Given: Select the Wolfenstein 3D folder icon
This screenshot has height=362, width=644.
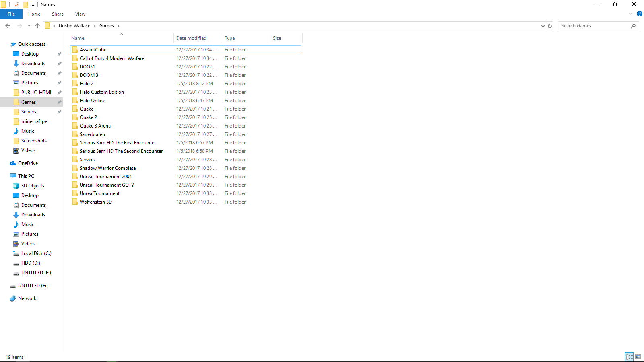Looking at the screenshot, I should [75, 202].
